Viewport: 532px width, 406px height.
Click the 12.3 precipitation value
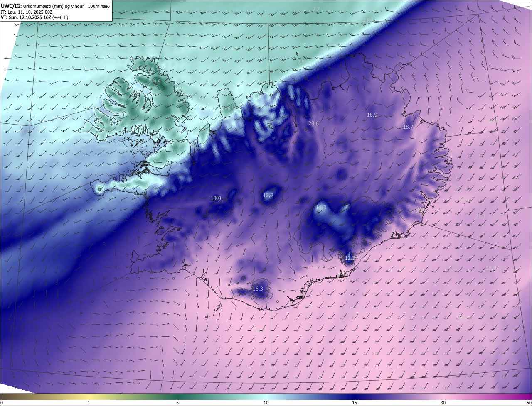(x=350, y=258)
